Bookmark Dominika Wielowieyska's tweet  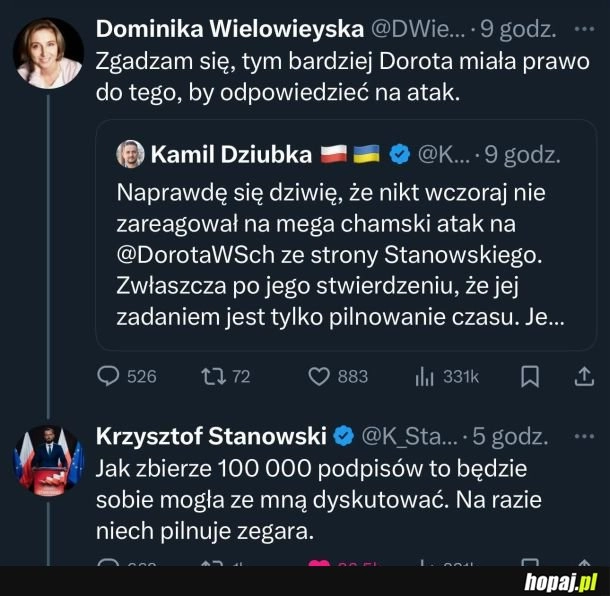(531, 376)
